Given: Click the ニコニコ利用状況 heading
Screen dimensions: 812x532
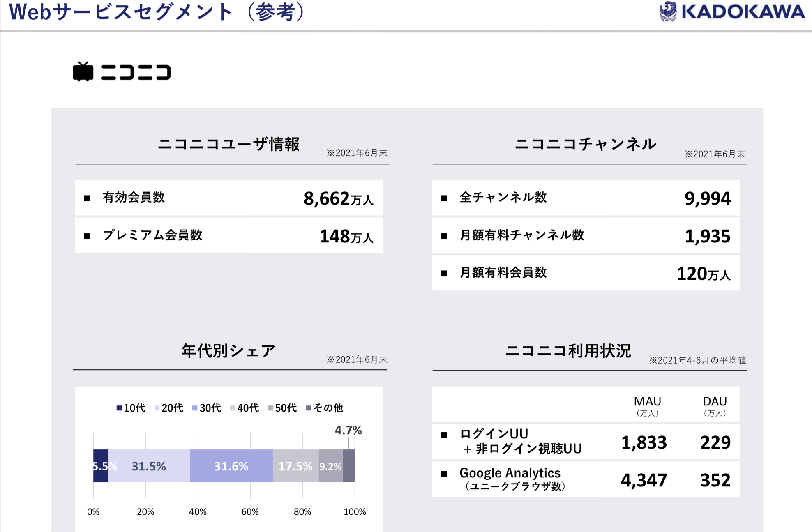Looking at the screenshot, I should click(x=568, y=351).
